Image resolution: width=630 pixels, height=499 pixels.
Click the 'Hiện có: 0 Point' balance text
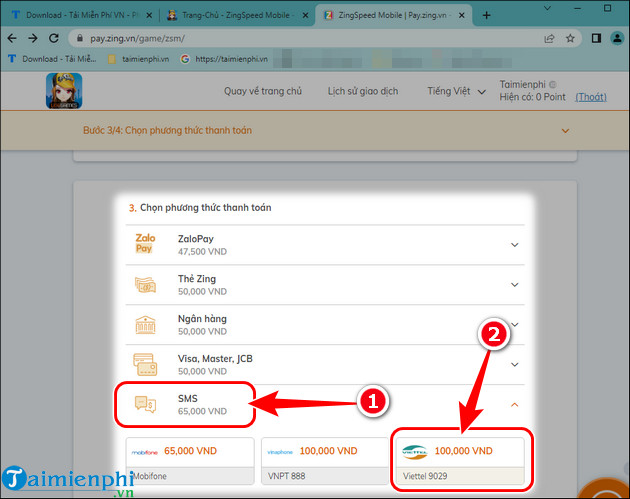point(532,97)
